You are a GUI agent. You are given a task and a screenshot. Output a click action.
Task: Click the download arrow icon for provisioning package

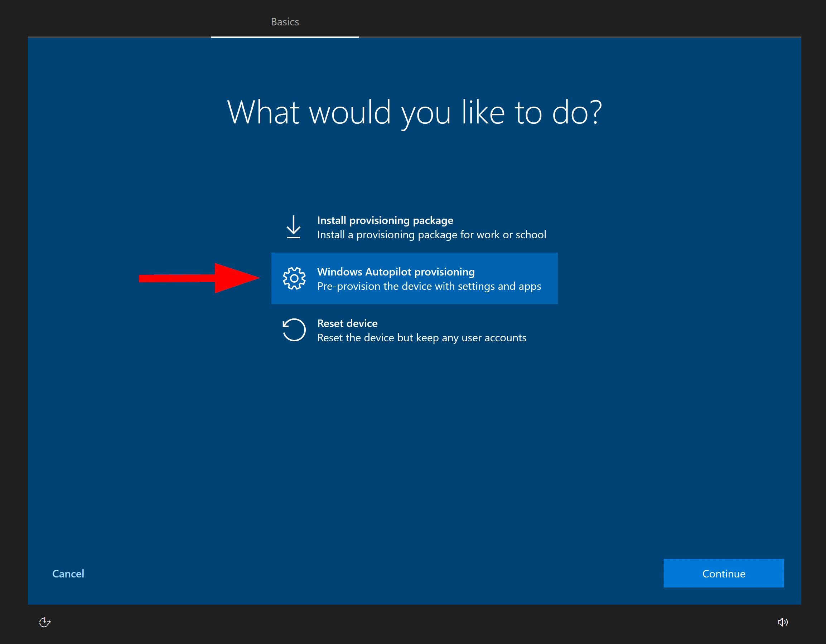(x=294, y=227)
